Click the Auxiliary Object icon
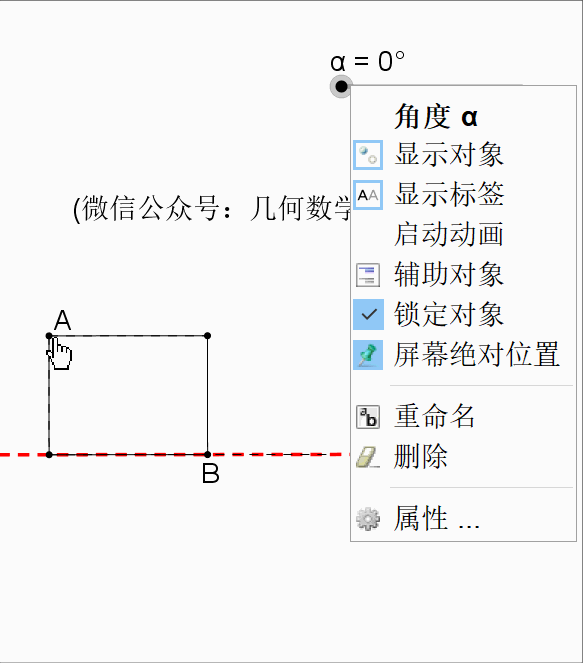This screenshot has height=663, width=583. [368, 275]
